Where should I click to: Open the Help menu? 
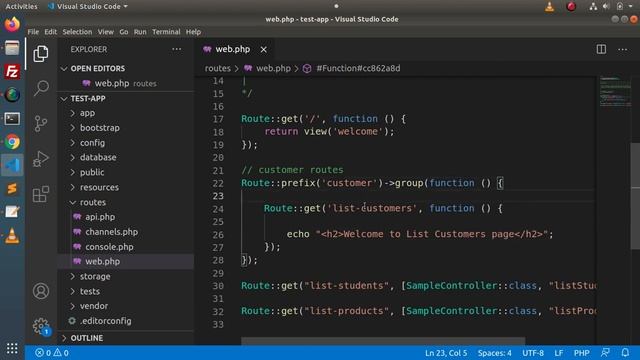193,32
